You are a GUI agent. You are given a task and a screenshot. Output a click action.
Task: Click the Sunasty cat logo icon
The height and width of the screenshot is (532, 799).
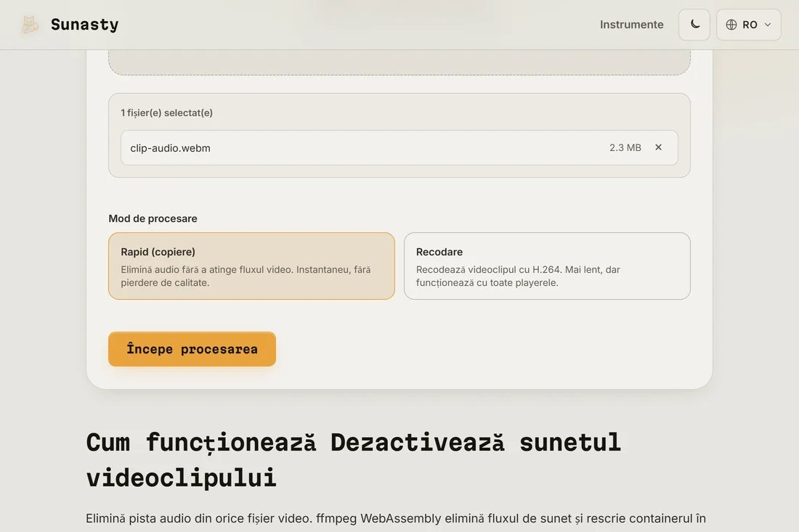(30, 25)
